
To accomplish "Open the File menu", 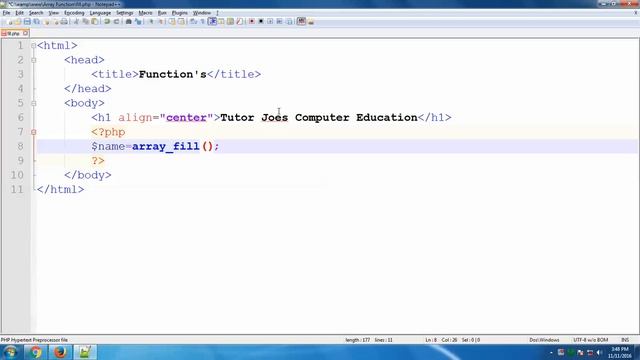I will pyautogui.click(x=6, y=13).
